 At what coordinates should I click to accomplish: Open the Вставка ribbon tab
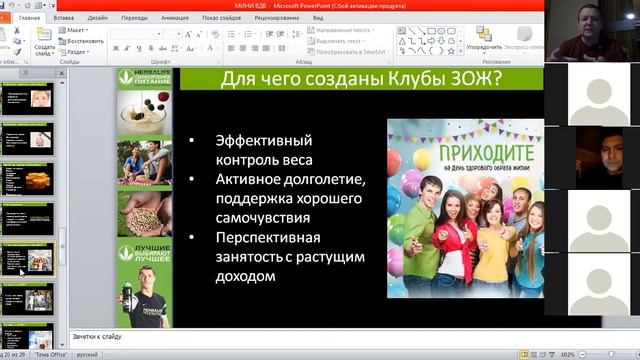tap(64, 18)
